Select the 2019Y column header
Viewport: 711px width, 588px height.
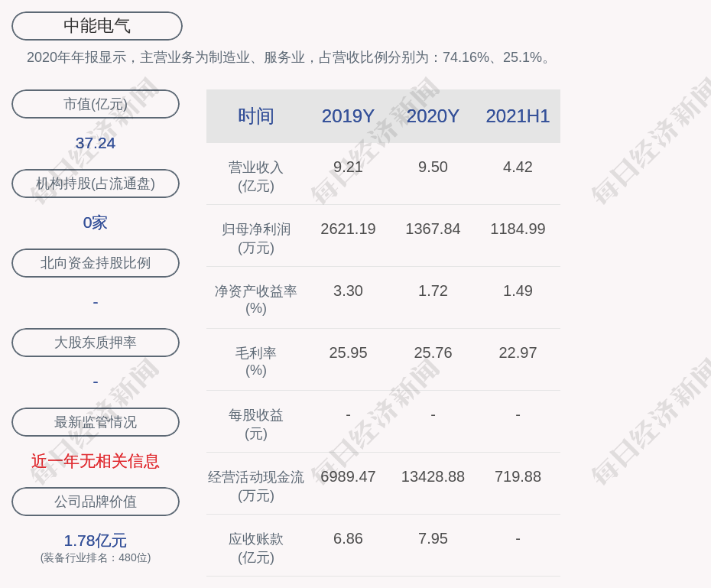[348, 116]
